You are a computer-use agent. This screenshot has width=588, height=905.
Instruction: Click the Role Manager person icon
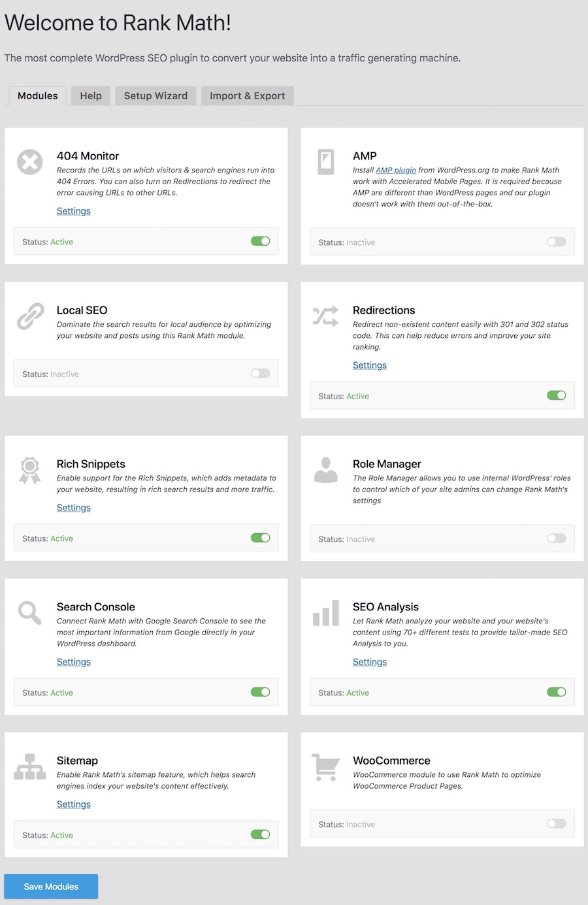(325, 470)
